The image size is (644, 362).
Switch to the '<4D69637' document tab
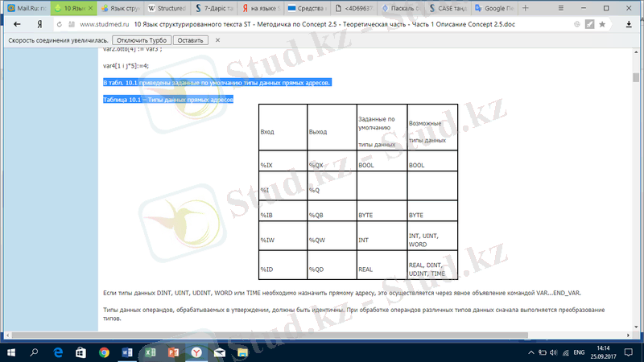pyautogui.click(x=353, y=8)
